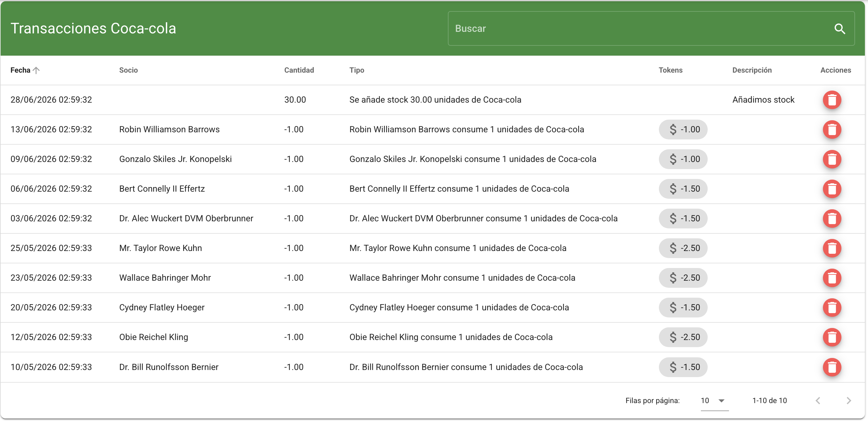Click socio name Dr. Bill Runolfsson Bernier

(x=168, y=367)
